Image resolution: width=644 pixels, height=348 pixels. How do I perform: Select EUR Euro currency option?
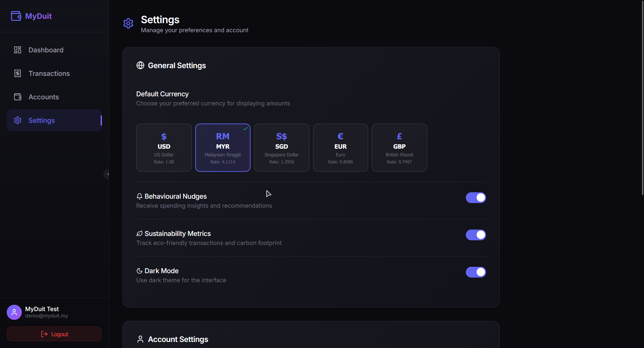pyautogui.click(x=340, y=148)
